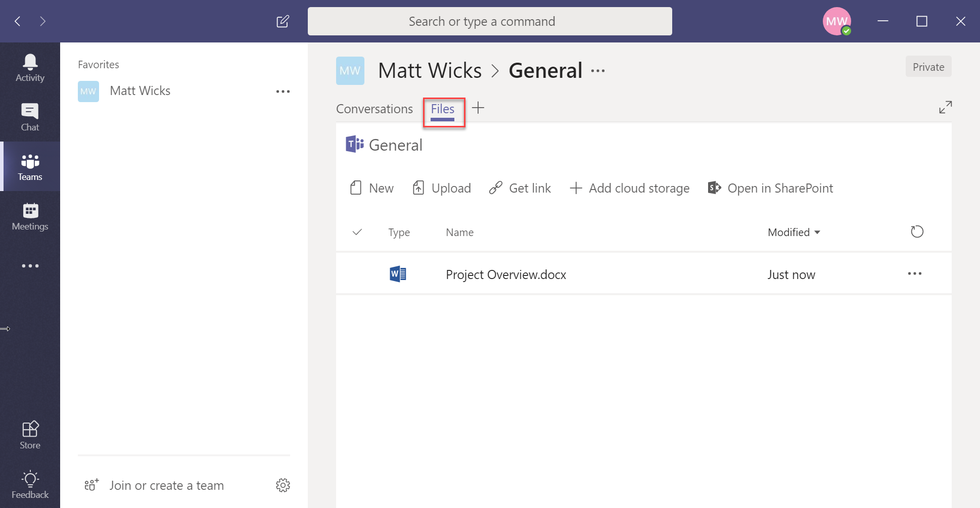Image resolution: width=980 pixels, height=508 pixels.
Task: Toggle the select all files checkmark
Action: point(357,232)
